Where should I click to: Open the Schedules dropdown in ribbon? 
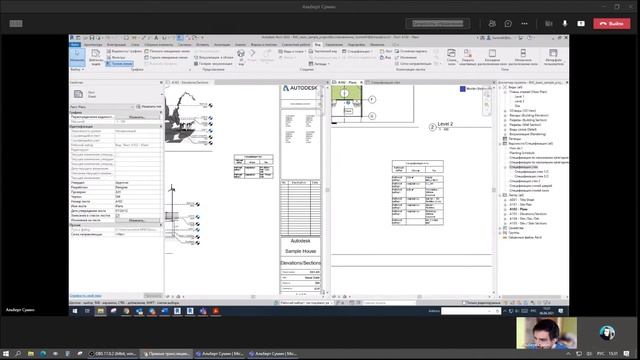click(357, 51)
